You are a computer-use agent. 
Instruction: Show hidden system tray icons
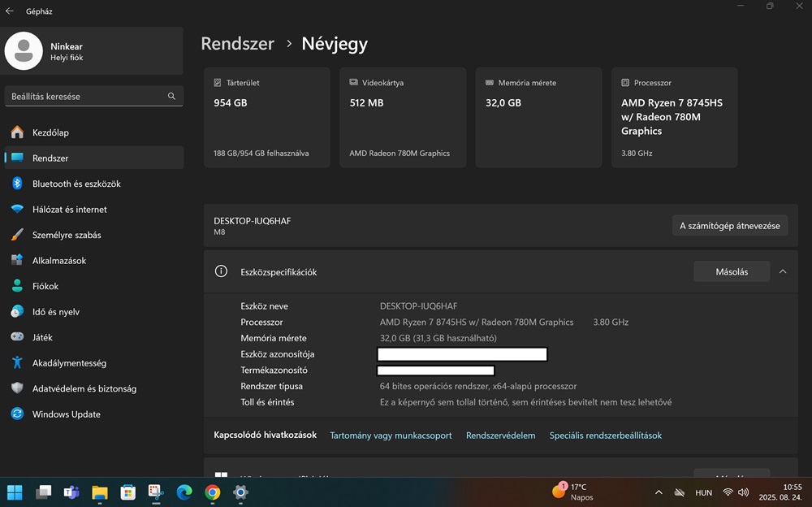659,492
